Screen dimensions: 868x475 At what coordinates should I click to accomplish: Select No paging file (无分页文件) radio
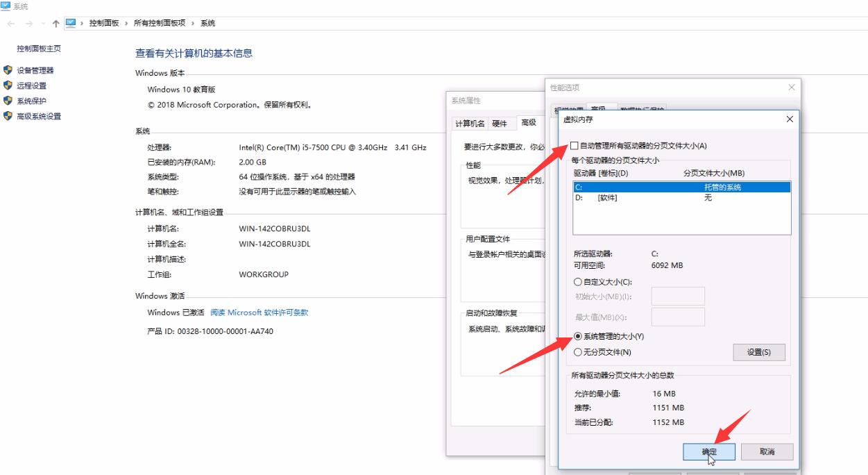pos(578,352)
